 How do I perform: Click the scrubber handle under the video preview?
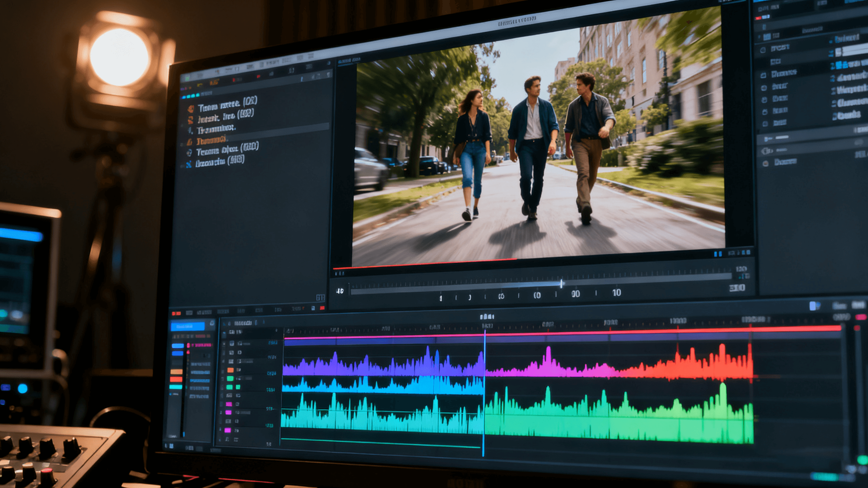pos(561,284)
